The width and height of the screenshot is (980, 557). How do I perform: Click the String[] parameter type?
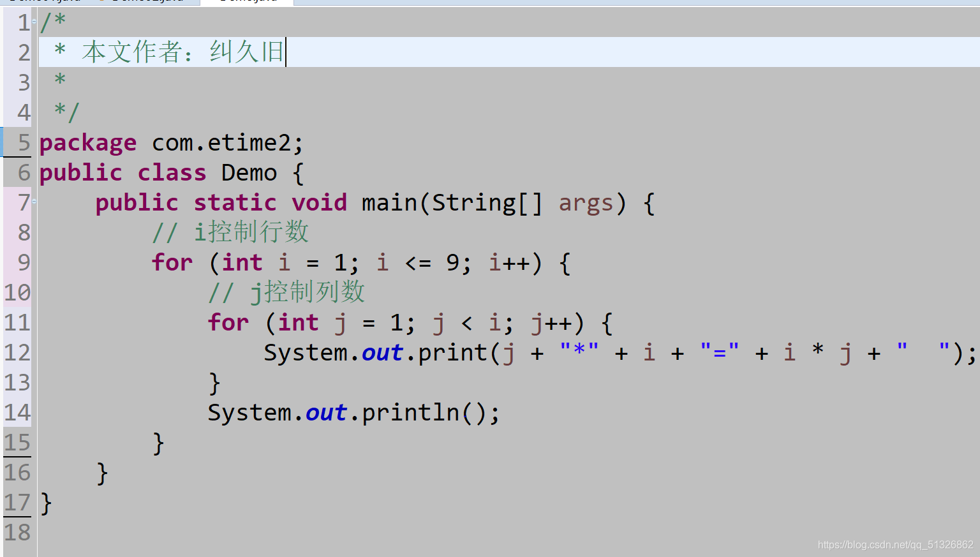487,204
